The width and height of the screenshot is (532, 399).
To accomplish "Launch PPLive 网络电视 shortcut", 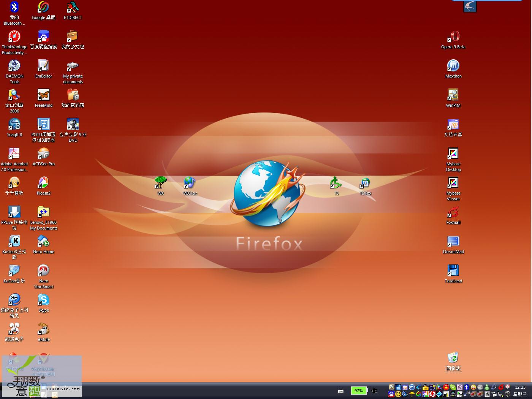I will [14, 218].
